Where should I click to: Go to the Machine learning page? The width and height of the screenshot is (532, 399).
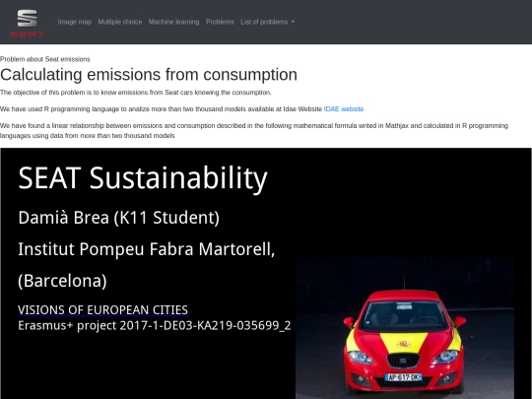click(173, 22)
